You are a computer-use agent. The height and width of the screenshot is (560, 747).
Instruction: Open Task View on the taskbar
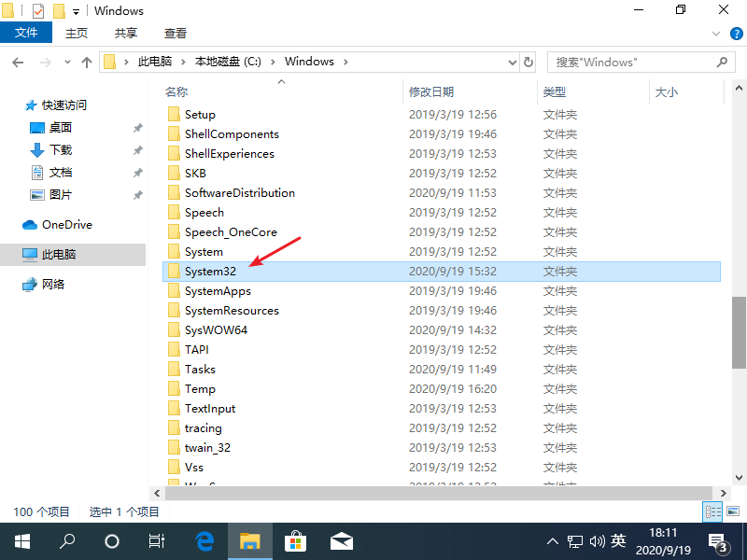156,541
